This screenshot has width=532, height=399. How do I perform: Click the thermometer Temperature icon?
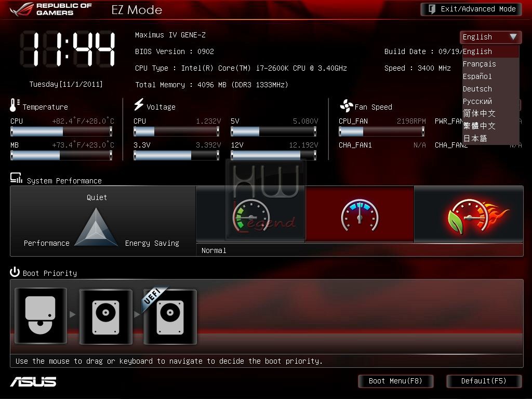(x=15, y=105)
